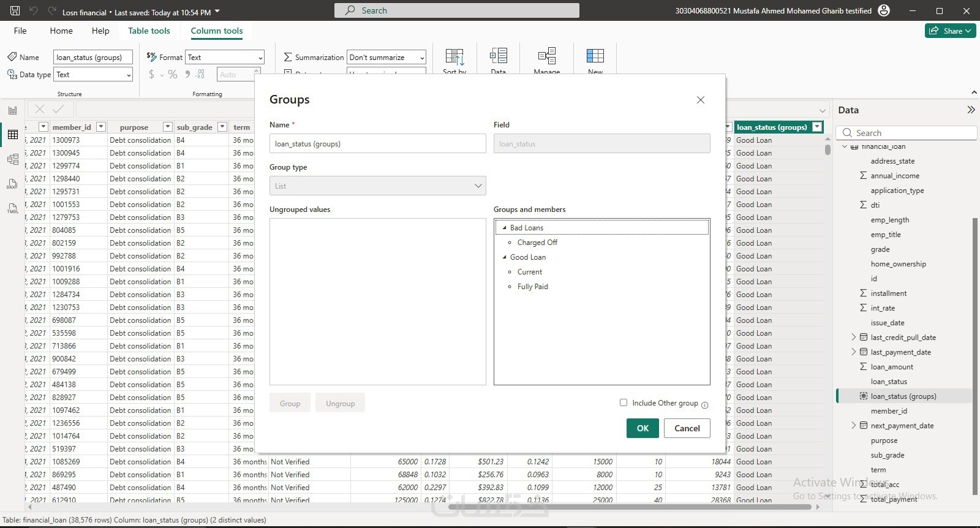Click the Data groups icon
Image resolution: width=980 pixels, height=528 pixels.
[x=499, y=56]
